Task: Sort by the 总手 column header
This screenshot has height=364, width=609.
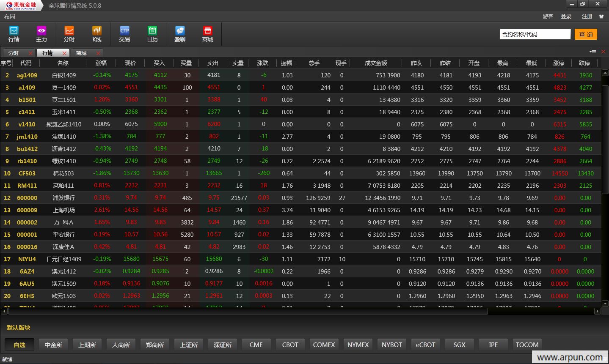Action: point(314,63)
